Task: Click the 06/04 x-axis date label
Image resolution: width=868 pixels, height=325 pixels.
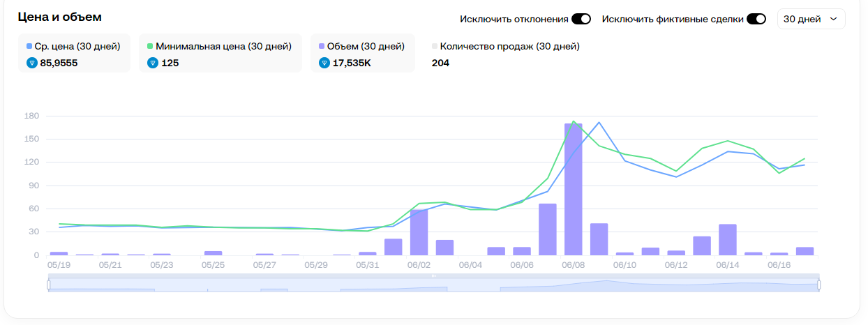Action: pos(470,265)
